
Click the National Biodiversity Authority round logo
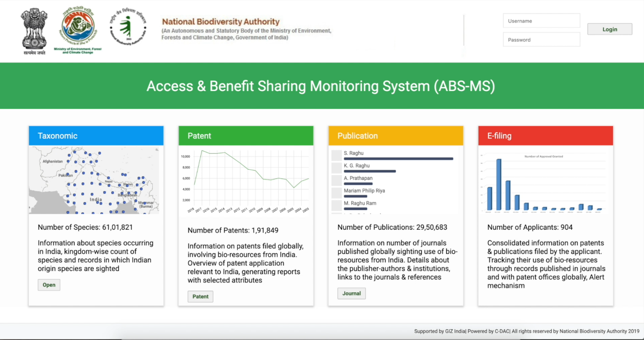coord(127,28)
